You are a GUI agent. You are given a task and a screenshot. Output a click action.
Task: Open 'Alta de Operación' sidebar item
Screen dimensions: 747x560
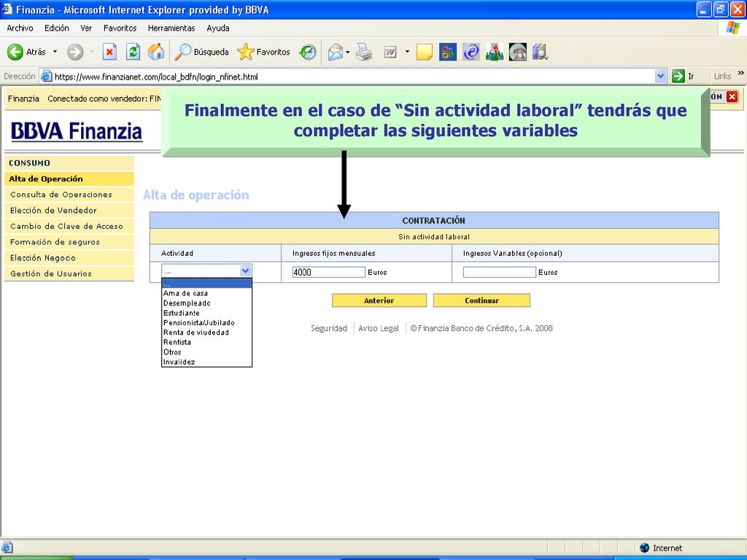(x=69, y=179)
